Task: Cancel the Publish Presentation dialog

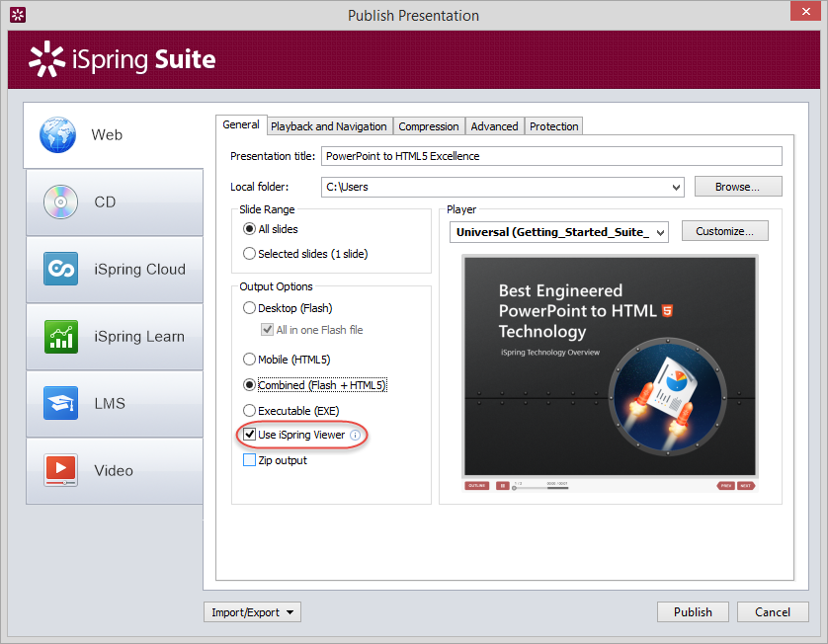Action: coord(773,612)
